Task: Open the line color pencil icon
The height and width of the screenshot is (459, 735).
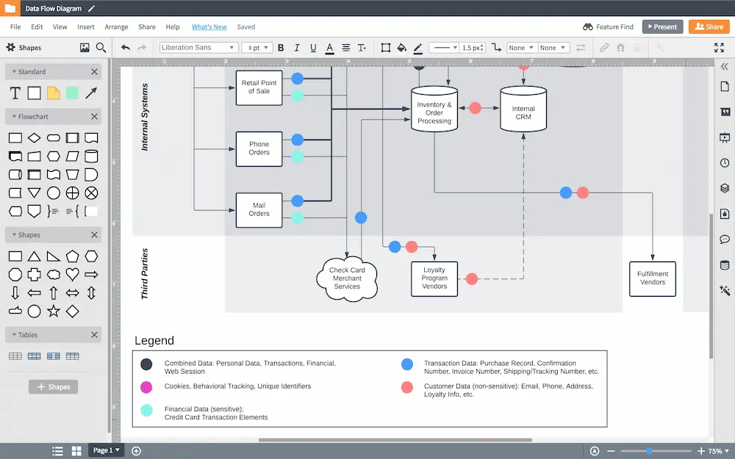Action: [x=418, y=48]
